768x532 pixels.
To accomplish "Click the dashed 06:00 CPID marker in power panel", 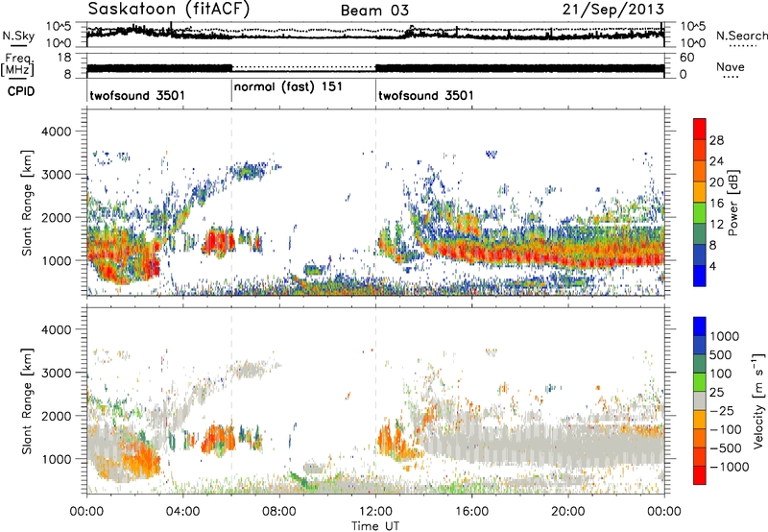I will (231, 203).
